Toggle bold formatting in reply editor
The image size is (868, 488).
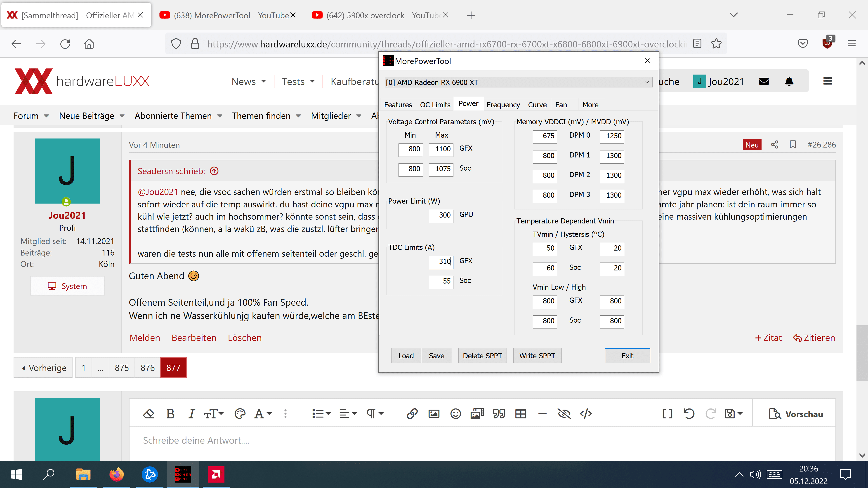[x=170, y=414]
